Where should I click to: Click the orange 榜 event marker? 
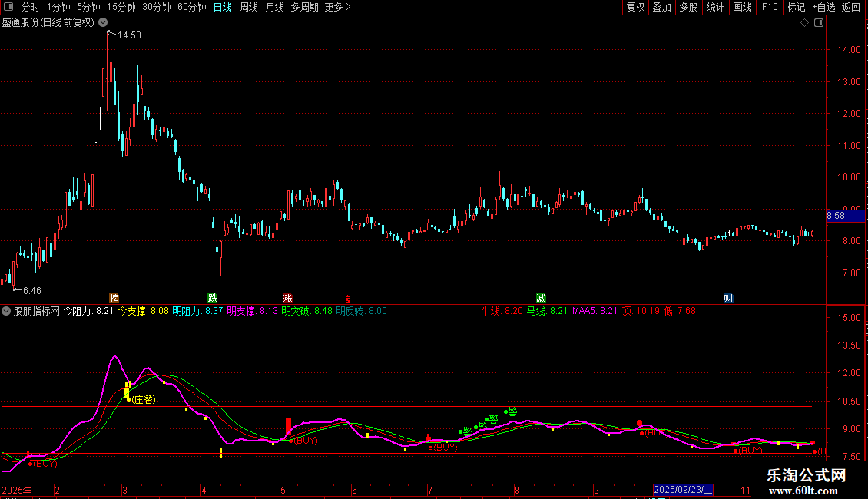[114, 298]
